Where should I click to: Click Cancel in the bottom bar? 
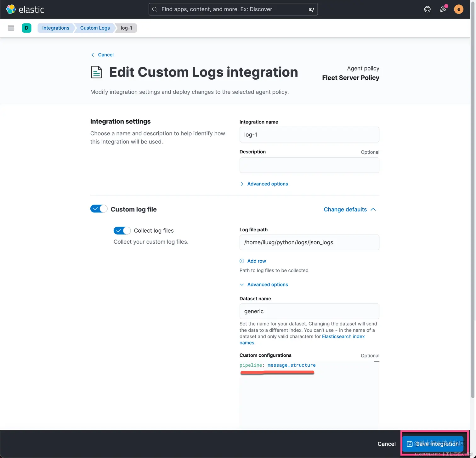(x=387, y=444)
